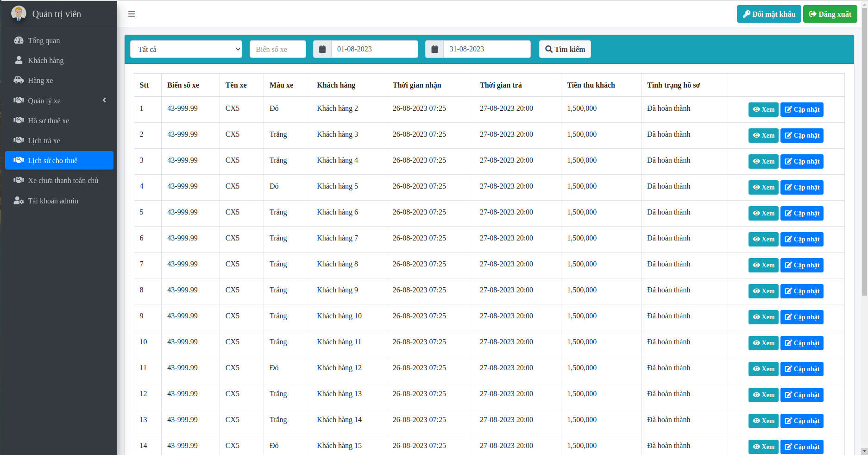
Task: Expand the Quản lý xe submenu arrow
Action: coord(104,100)
